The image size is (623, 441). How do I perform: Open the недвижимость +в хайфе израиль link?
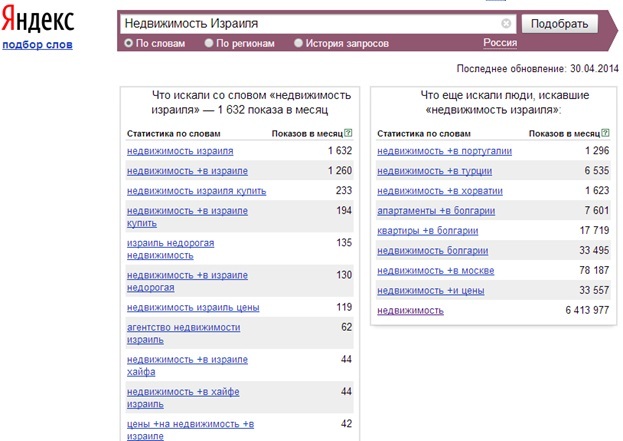(183, 398)
